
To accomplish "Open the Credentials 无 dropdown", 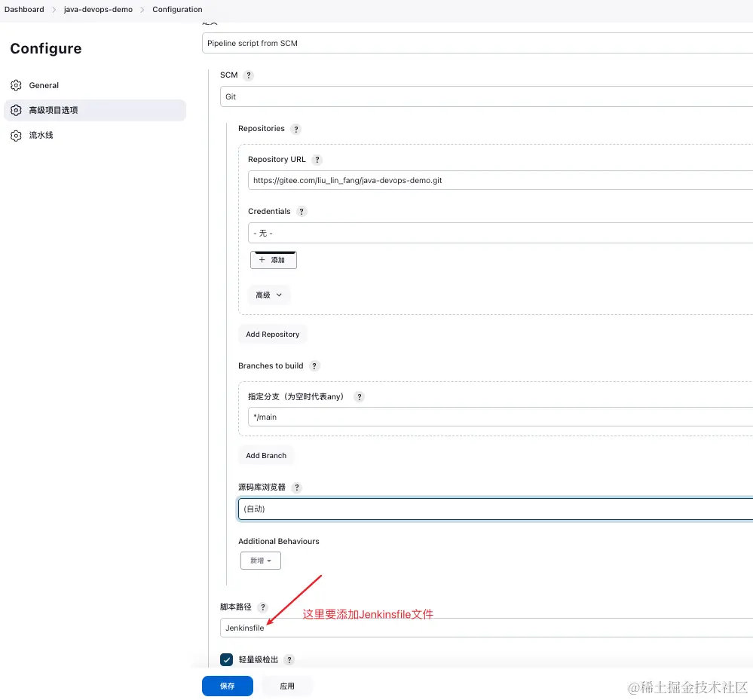I will 500,233.
